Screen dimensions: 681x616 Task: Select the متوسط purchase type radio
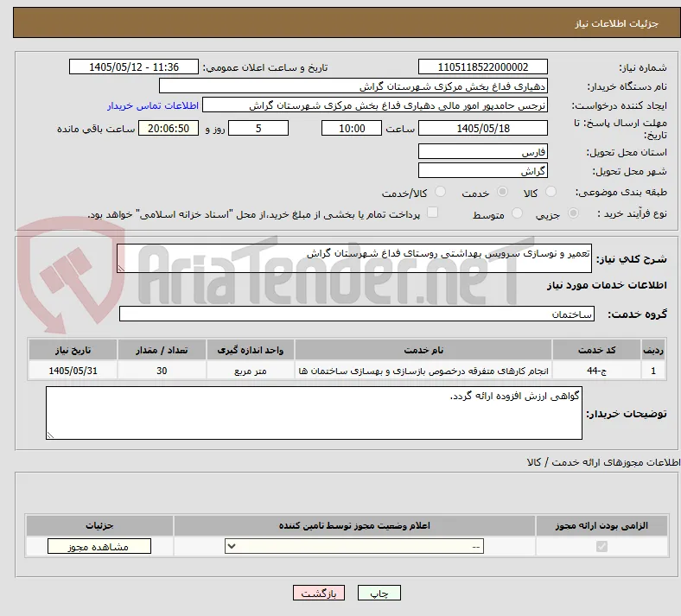pos(517,213)
